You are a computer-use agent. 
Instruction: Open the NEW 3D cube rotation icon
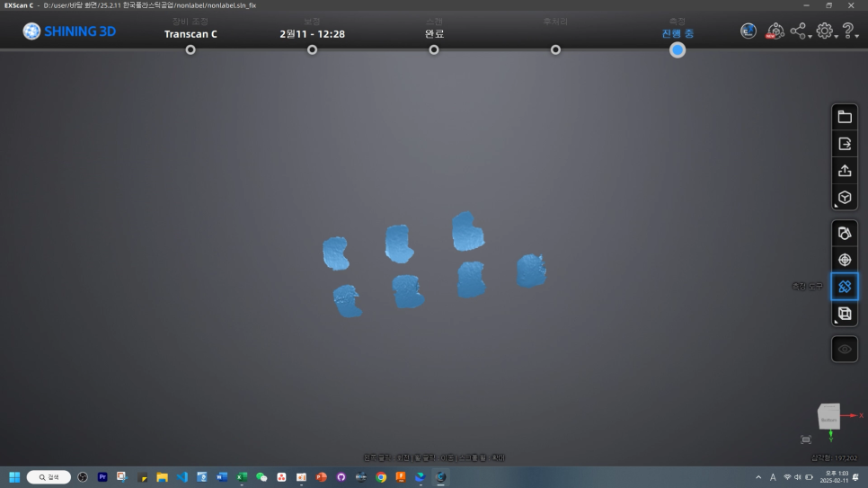point(775,31)
